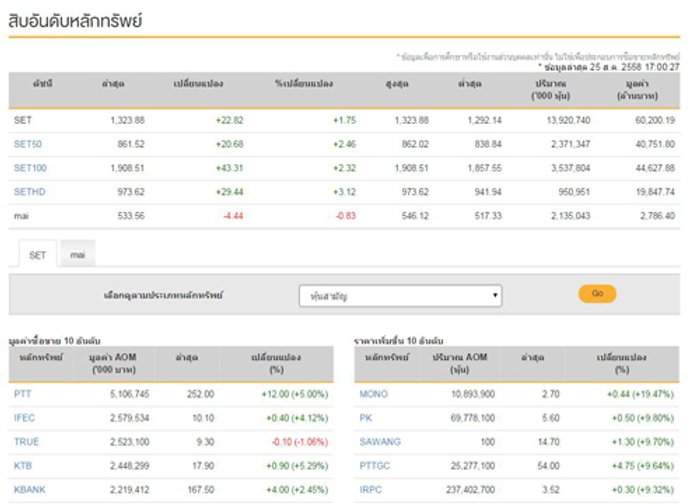Open the MONO stock link

pos(374,394)
